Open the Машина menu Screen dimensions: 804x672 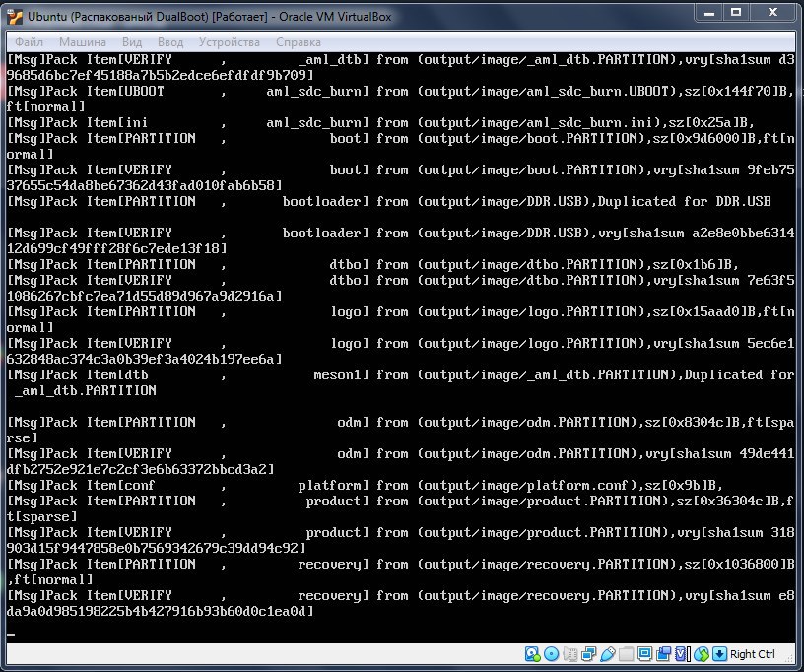tap(83, 42)
